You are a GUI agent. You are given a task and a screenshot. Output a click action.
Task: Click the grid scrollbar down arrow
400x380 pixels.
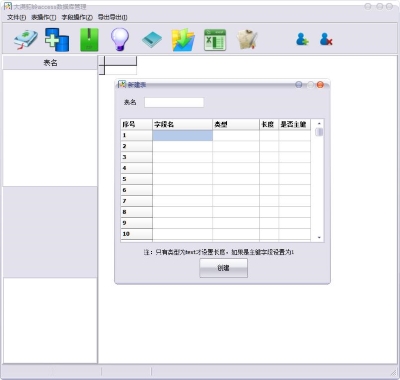[319, 237]
